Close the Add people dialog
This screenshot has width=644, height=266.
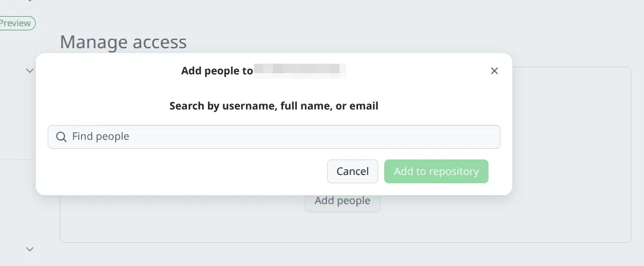494,71
